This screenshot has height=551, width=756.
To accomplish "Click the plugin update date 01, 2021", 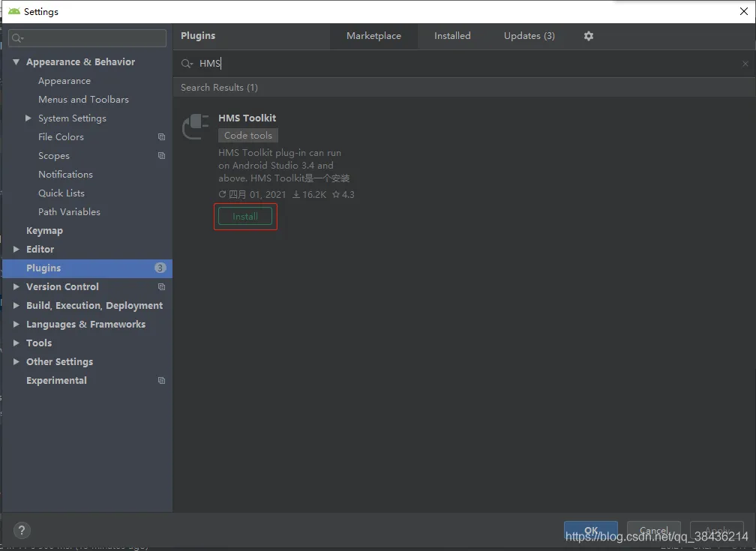I will 253,195.
